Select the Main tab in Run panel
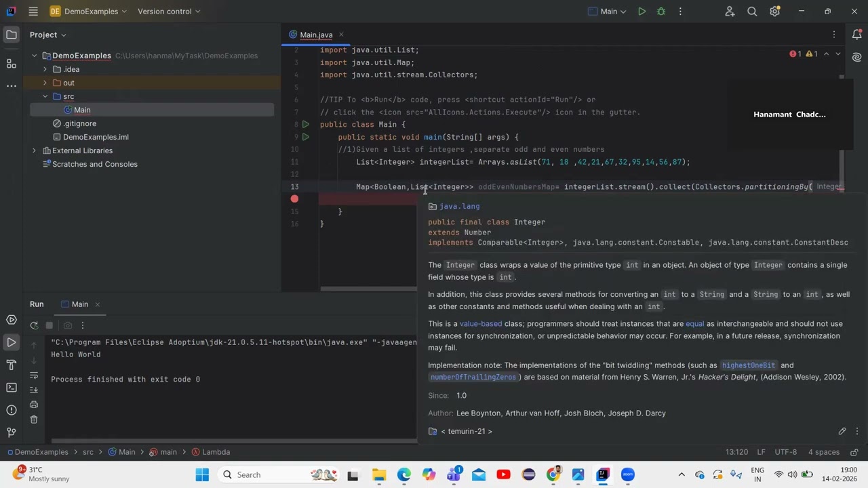The image size is (868, 488). pos(80,304)
